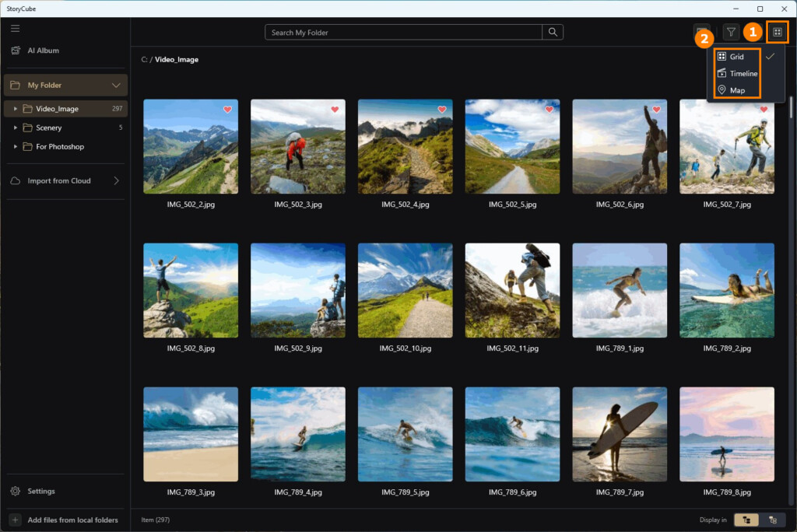Open Import from Cloud
Viewport: 797px width, 532px height.
tap(65, 181)
